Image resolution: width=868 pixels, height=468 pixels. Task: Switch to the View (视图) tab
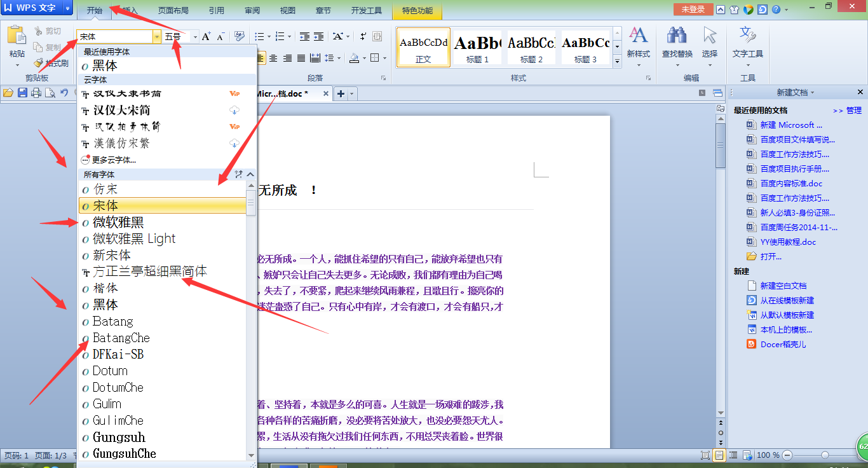[287, 11]
